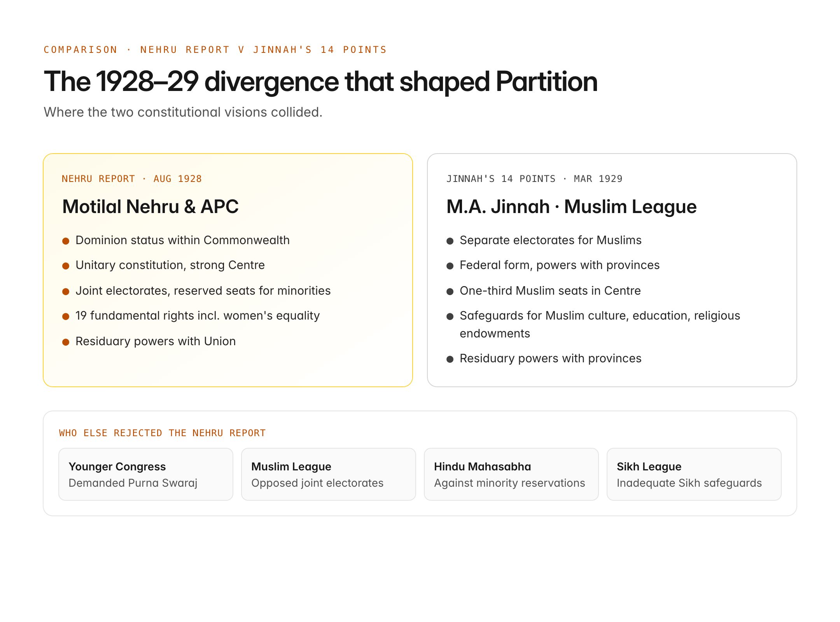Image resolution: width=840 pixels, height=622 pixels.
Task: Click the bullet next to 'Unitary constitution, strong Centre'
Action: click(x=66, y=266)
